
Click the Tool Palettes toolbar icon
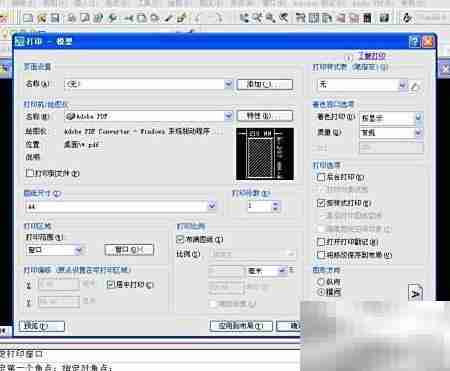(x=327, y=18)
